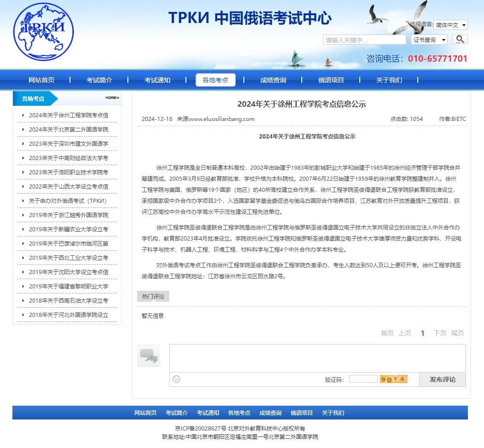Image resolution: width=484 pixels, height=448 pixels.
Task: Open 2019年关于西北工业大学设立考 sidebar link
Action: click(x=69, y=258)
